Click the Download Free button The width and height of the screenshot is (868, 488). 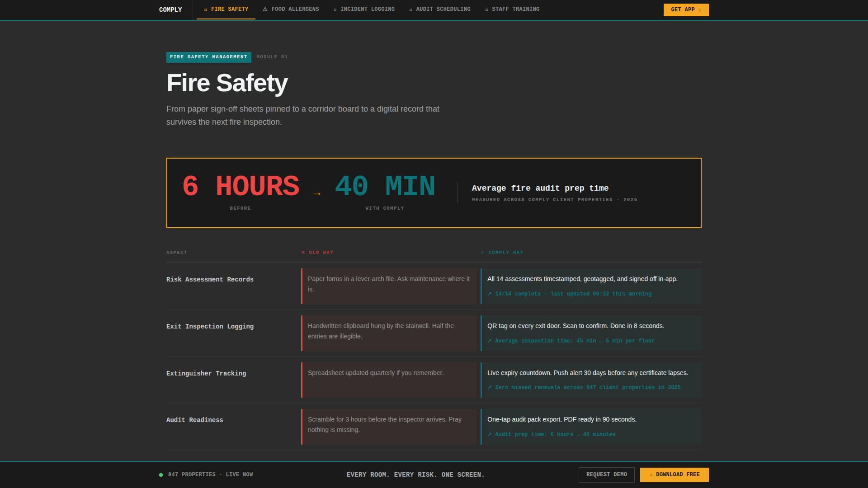click(675, 474)
